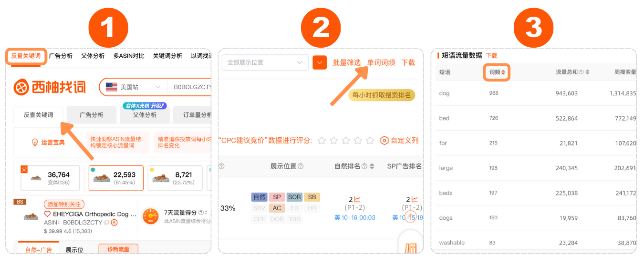This screenshot has height=266, width=644.
Task: Toggle the AC display position tag
Action: pyautogui.click(x=277, y=208)
